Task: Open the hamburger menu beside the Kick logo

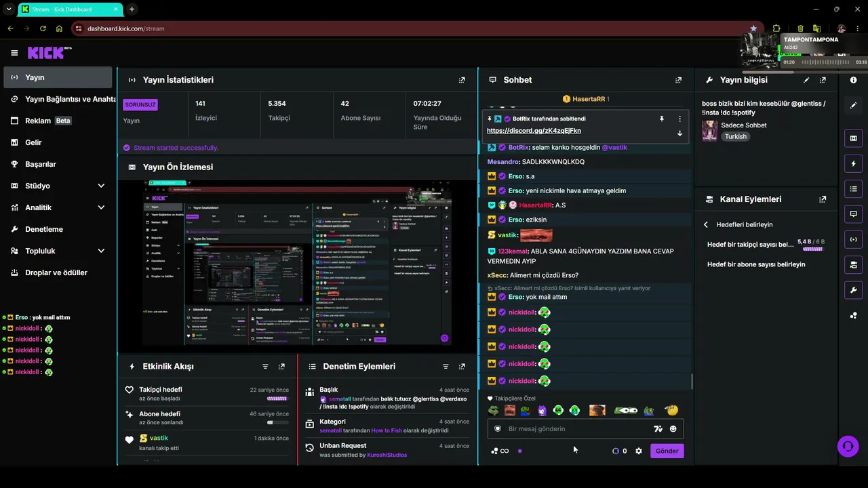Action: [14, 53]
